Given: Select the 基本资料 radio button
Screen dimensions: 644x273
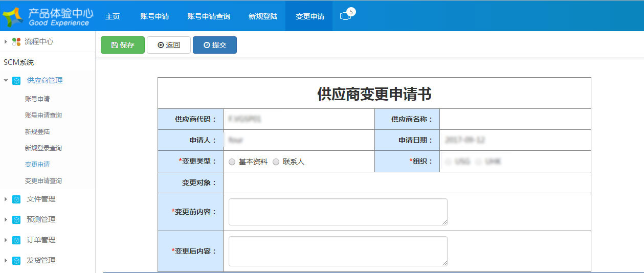Looking at the screenshot, I should point(232,162).
